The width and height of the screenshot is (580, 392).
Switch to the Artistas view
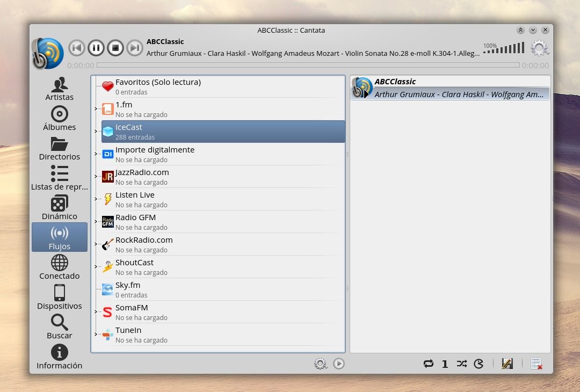coord(59,89)
